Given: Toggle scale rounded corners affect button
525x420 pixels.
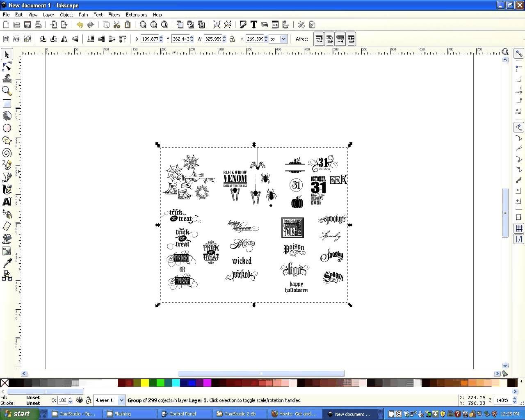Looking at the screenshot, I should (x=329, y=39).
